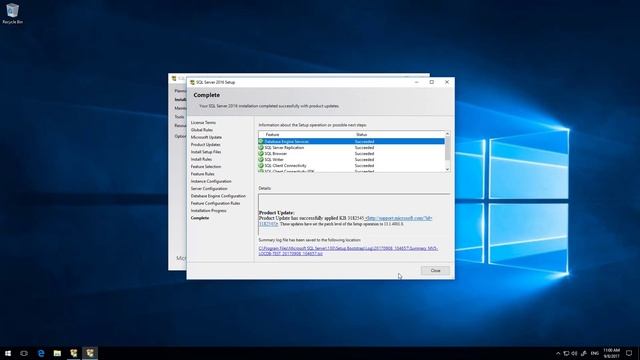Click the non-highlighted SQL Server taskbar icon
Screen dimensions: 640x360
[73, 353]
